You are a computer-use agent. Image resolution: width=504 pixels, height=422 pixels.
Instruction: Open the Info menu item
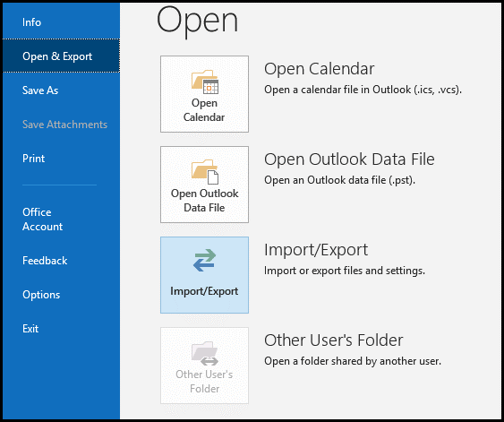(x=32, y=22)
